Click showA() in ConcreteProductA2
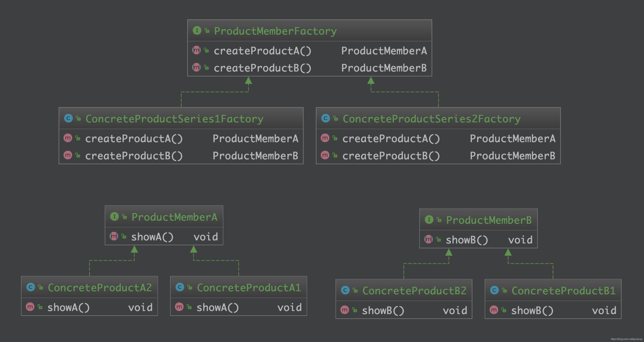Screen dimensions: 644x342 click(x=68, y=307)
